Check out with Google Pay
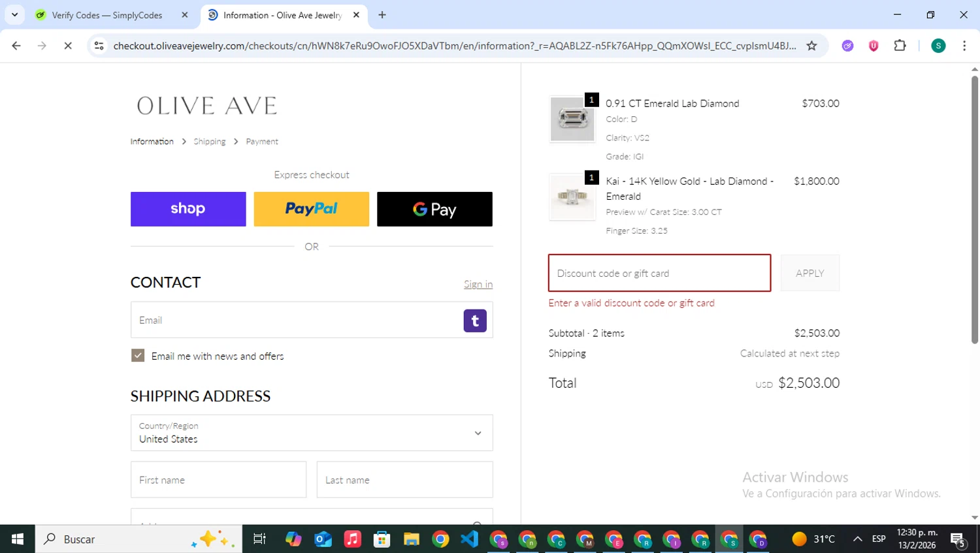Viewport: 980px width, 553px height. click(x=434, y=209)
